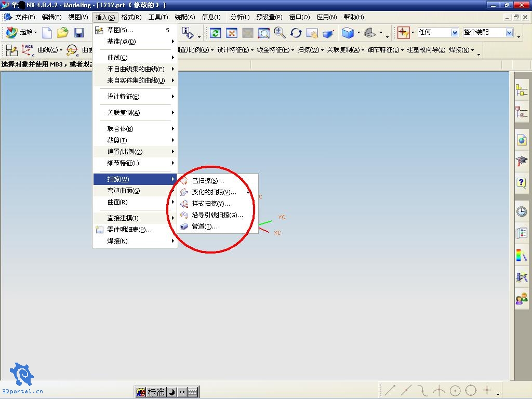Open the color palette sidebar tab
This screenshot has height=399, width=532.
[522, 255]
